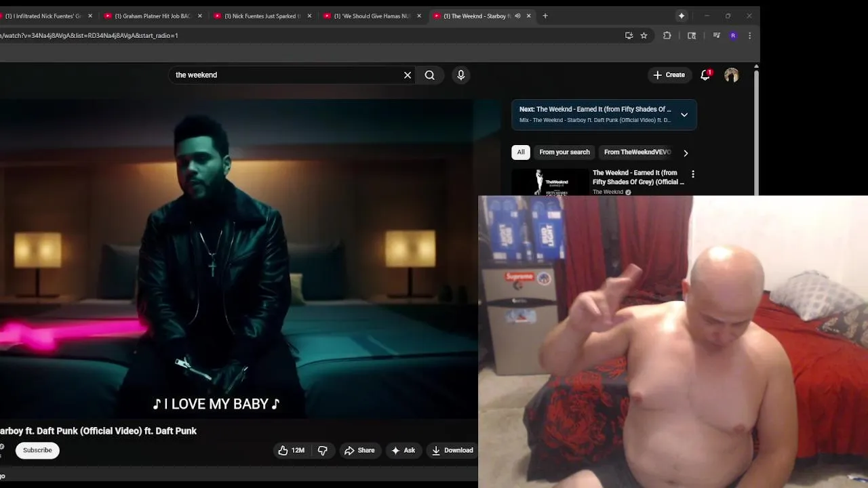
Task: Select the From TheWeekndVEVO chip
Action: tap(637, 152)
